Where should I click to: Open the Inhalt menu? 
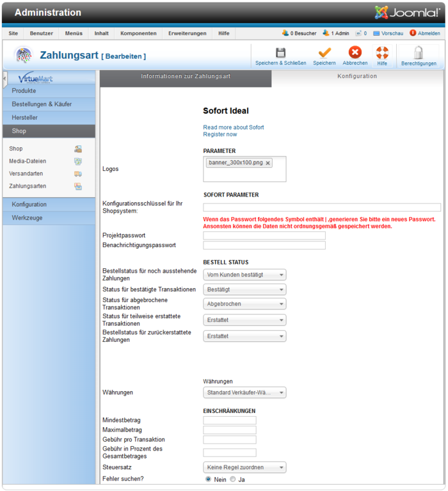(x=101, y=33)
